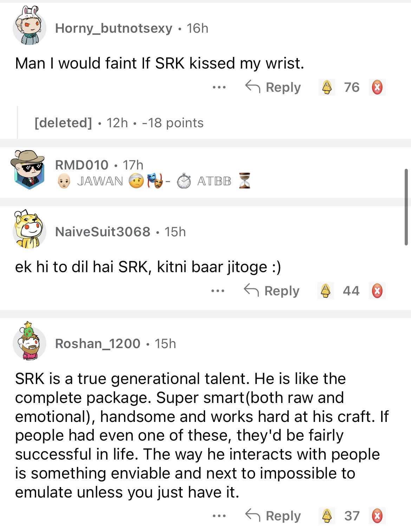The height and width of the screenshot is (532, 411).
Task: Open more options for Horny_butnotsexy's comment
Action: (x=219, y=87)
